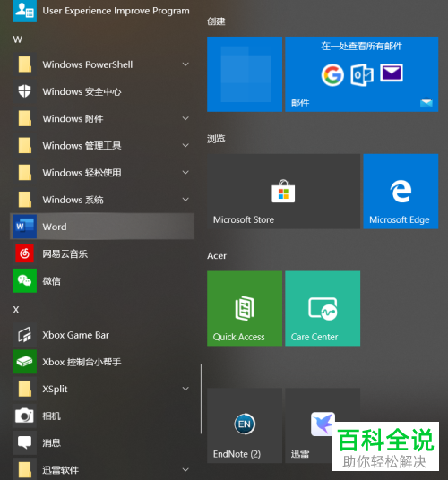Screen dimensions: 448x480
Task: Click the Microsoft Store bag icon
Action: [x=283, y=192]
